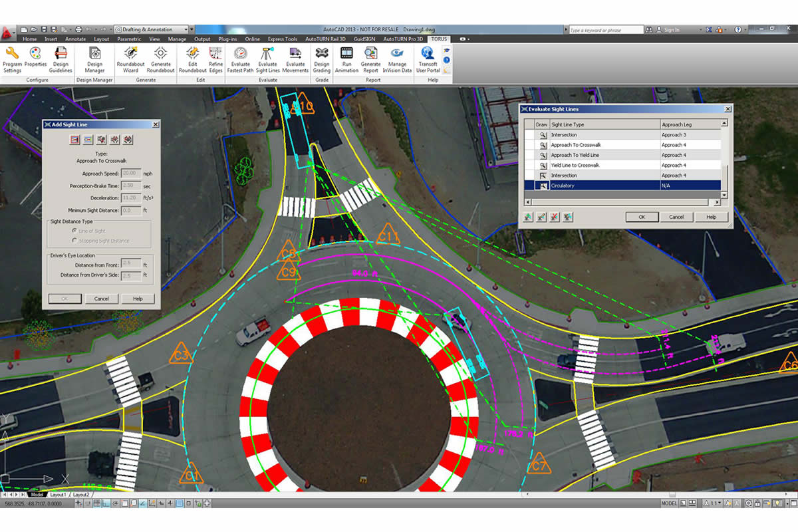Choose the Refine Edges tool
The width and height of the screenshot is (798, 532).
[216, 59]
